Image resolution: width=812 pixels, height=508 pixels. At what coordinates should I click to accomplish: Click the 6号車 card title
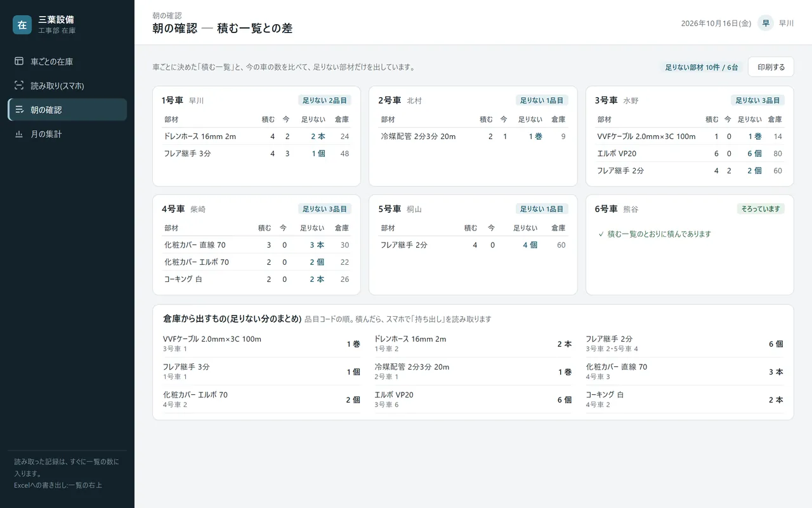coord(606,209)
